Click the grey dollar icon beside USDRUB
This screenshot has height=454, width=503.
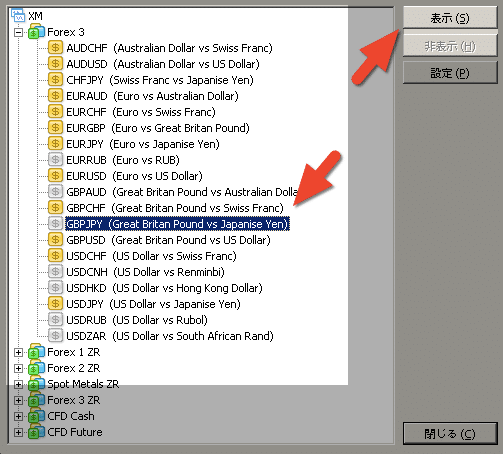pyautogui.click(x=55, y=320)
